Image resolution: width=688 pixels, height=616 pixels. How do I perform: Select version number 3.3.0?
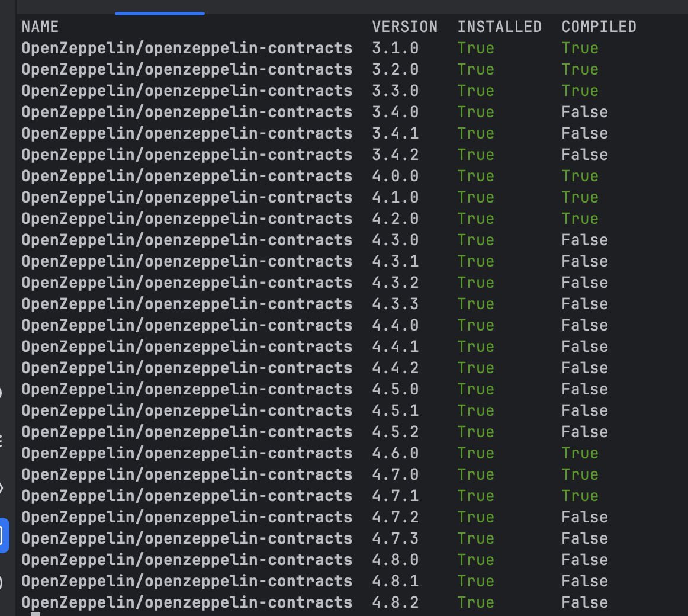click(395, 91)
